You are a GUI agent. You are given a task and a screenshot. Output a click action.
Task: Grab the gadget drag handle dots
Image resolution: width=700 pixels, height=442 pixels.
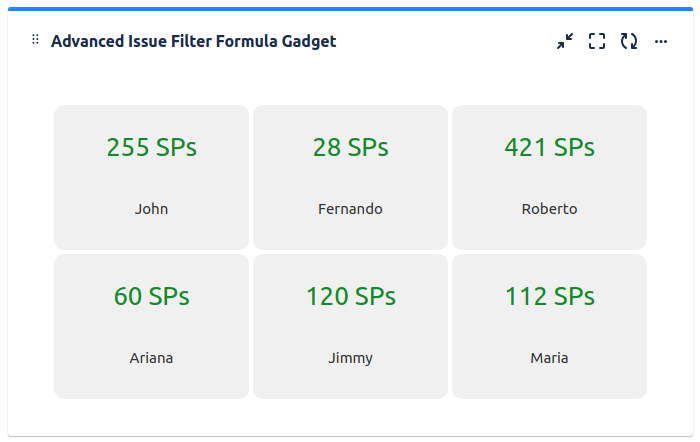[35, 40]
